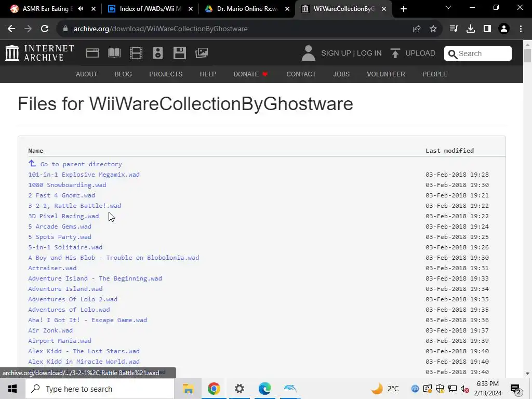Screen dimensions: 532x399
Task: Click the UPLOAD link text
Action: point(420,54)
